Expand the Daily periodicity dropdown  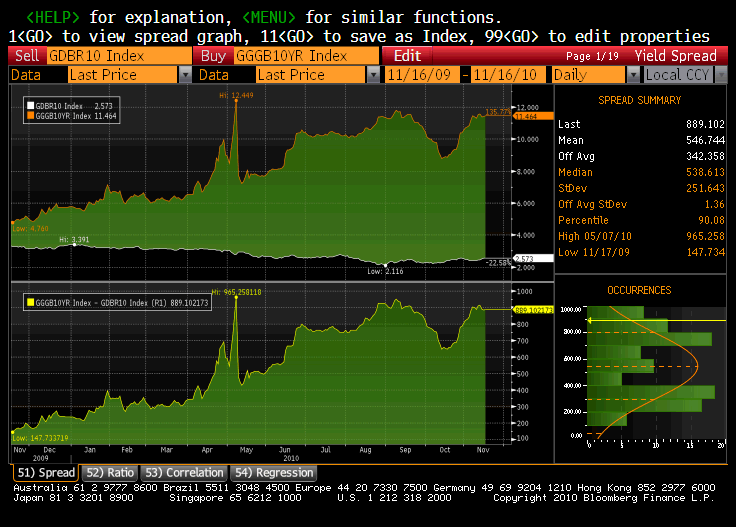(632, 75)
